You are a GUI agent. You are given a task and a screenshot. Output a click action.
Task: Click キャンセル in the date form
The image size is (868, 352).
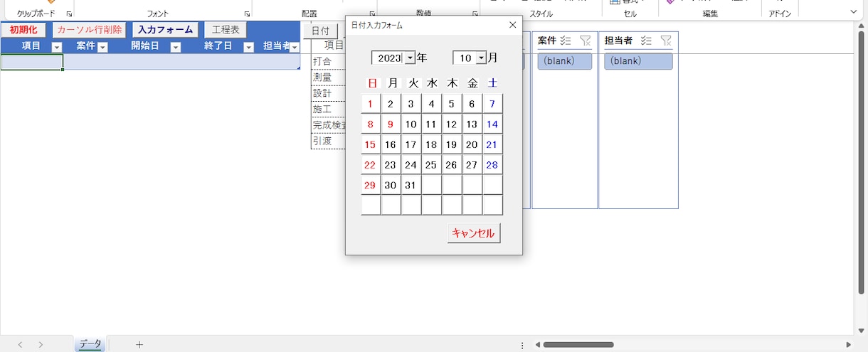tap(474, 233)
